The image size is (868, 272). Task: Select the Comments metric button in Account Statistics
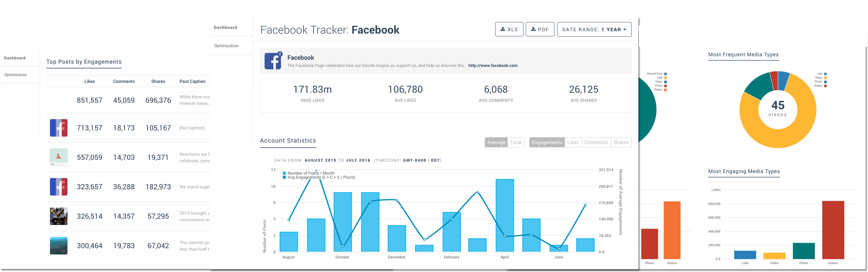[596, 142]
